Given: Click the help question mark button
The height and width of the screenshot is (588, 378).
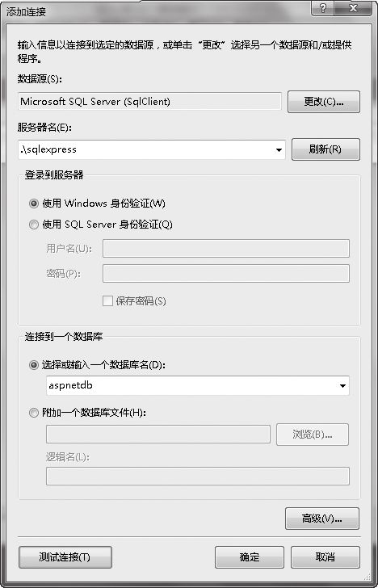Looking at the screenshot, I should point(323,8).
